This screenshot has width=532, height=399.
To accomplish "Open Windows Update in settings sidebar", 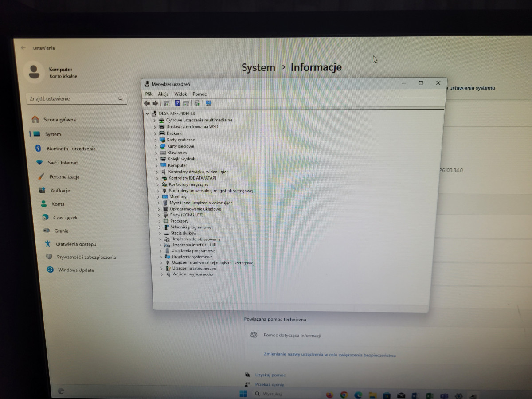I will coord(76,270).
